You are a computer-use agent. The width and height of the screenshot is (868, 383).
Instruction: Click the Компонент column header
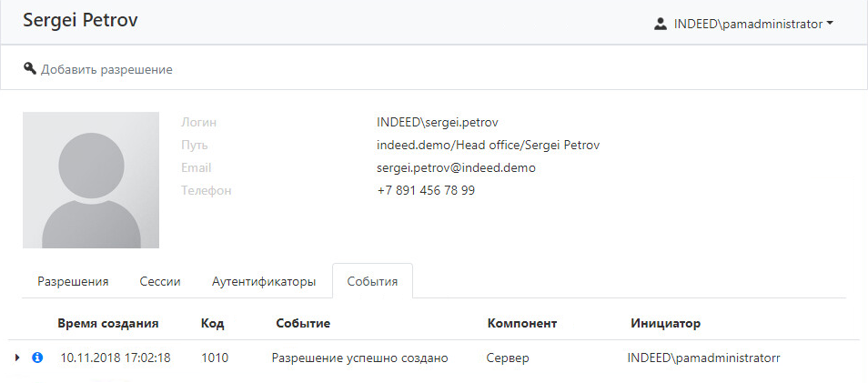(x=521, y=323)
